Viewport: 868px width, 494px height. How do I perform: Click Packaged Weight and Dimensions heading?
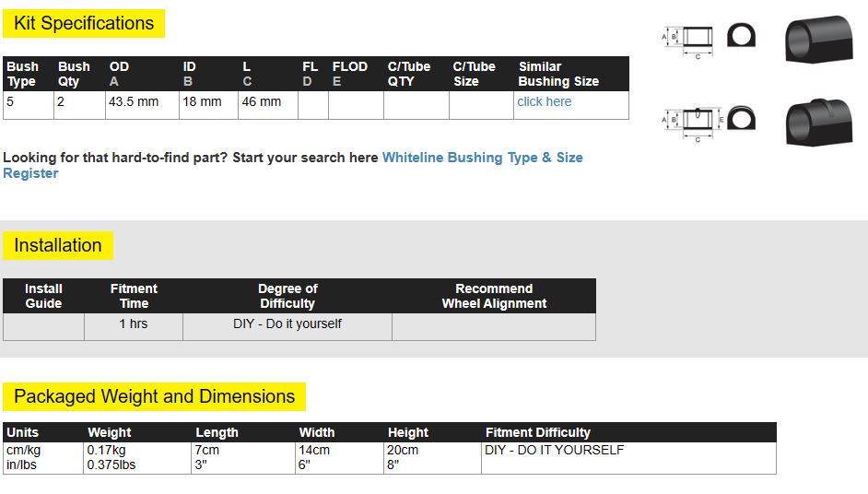coord(154,397)
